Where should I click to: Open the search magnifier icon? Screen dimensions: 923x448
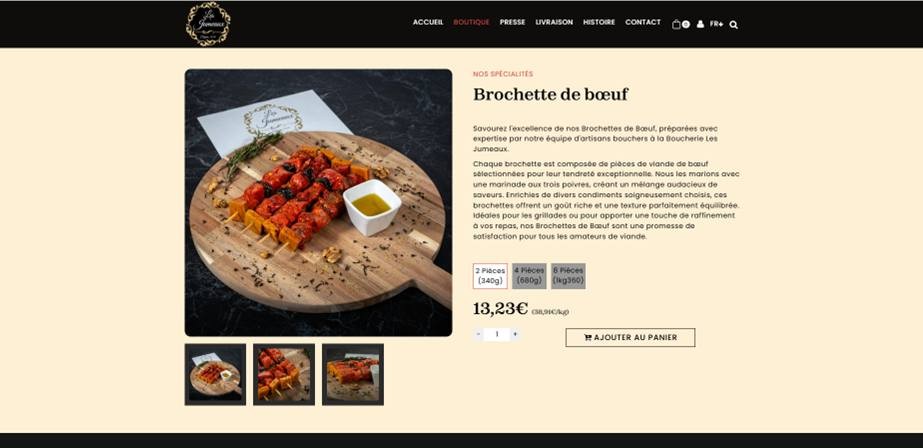click(x=733, y=25)
